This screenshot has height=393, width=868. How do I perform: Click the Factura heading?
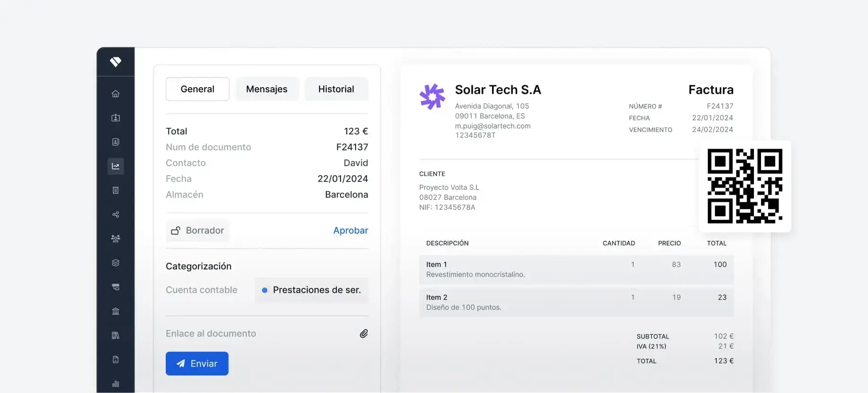pos(711,89)
